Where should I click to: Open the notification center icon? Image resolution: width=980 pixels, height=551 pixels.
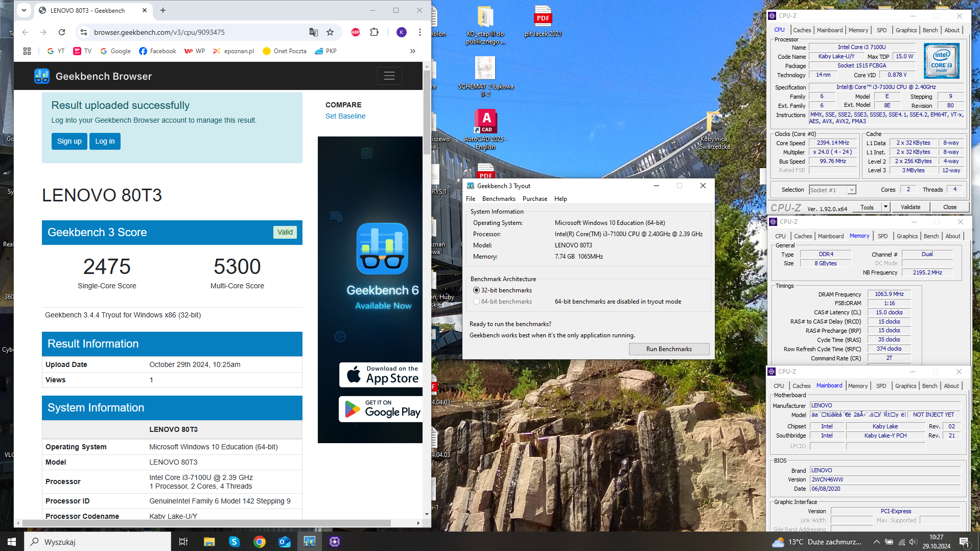click(964, 542)
